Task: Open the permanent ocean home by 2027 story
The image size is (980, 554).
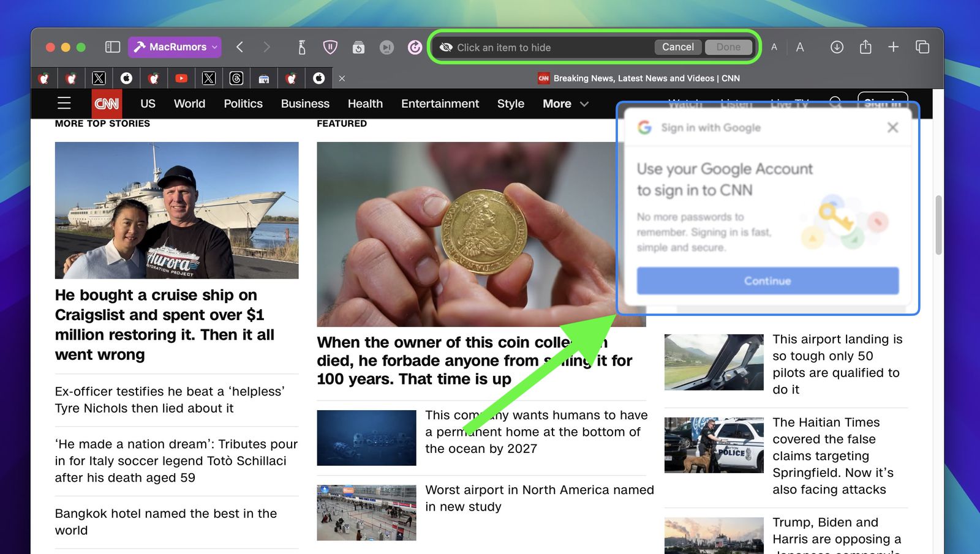Action: [x=537, y=432]
